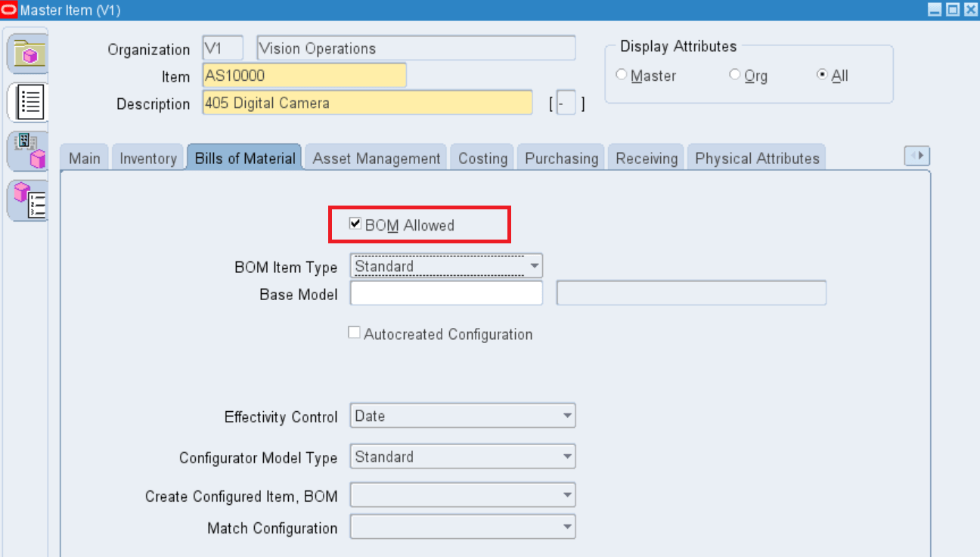Screen dimensions: 980x557
Task: Open the BOM Item Type dropdown
Action: [x=534, y=265]
